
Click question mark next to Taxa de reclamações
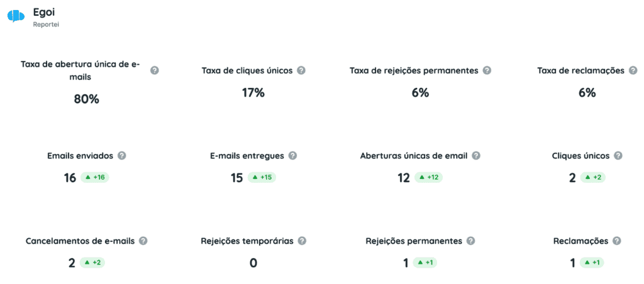(633, 70)
